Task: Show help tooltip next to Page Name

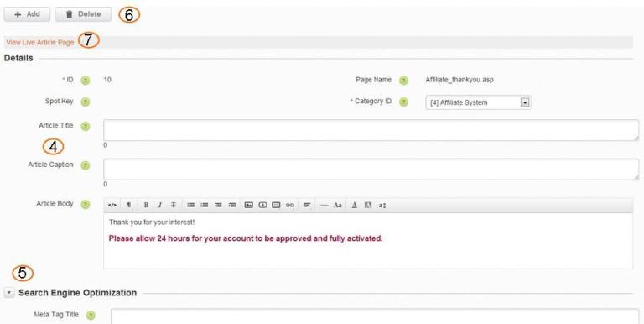Action: 403,81
